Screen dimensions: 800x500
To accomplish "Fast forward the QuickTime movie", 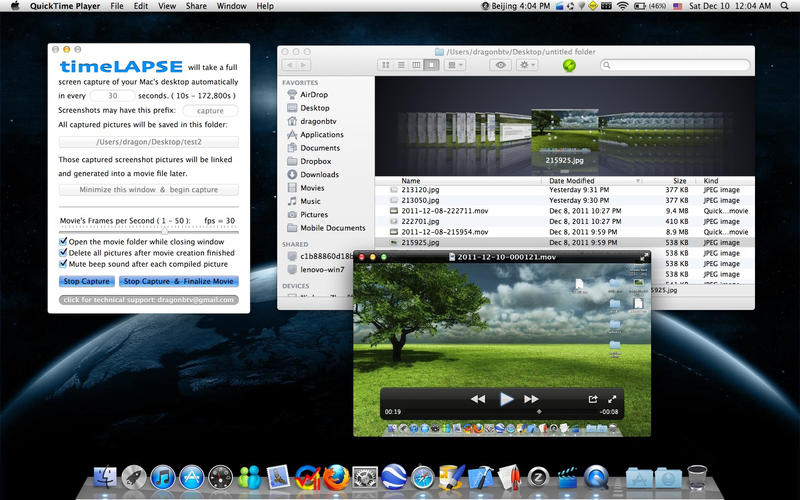I will click(x=531, y=399).
